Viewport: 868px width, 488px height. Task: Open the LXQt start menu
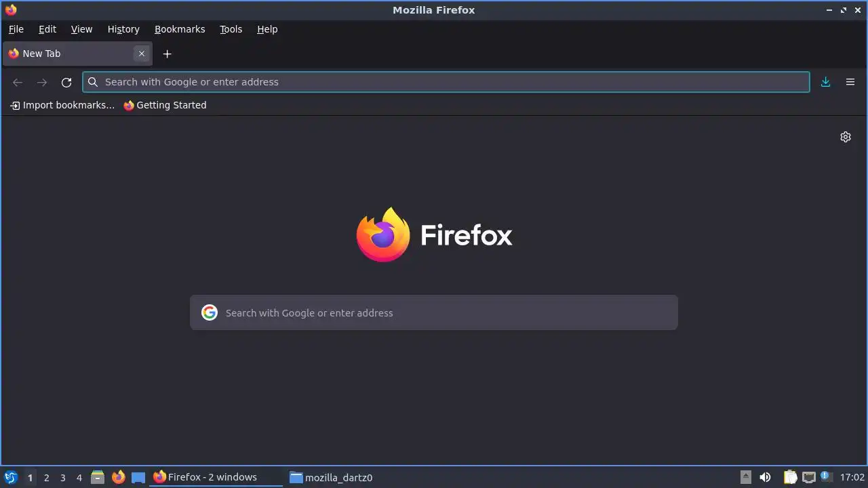tap(11, 477)
